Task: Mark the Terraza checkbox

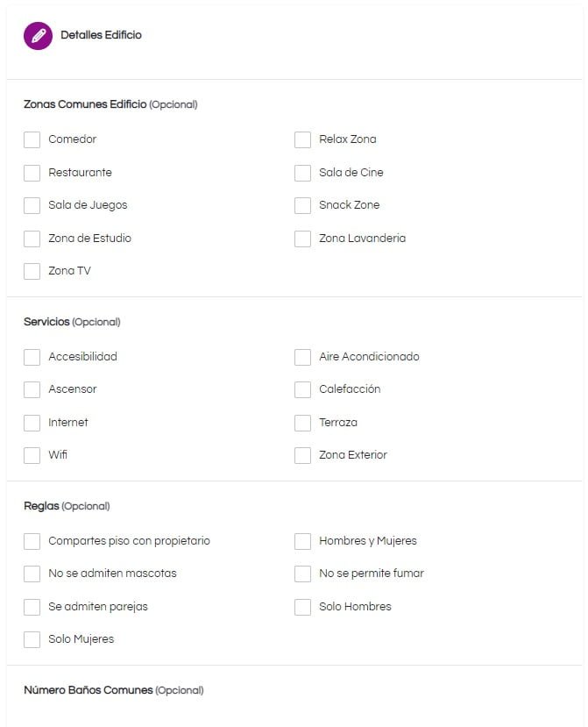Action: click(302, 423)
